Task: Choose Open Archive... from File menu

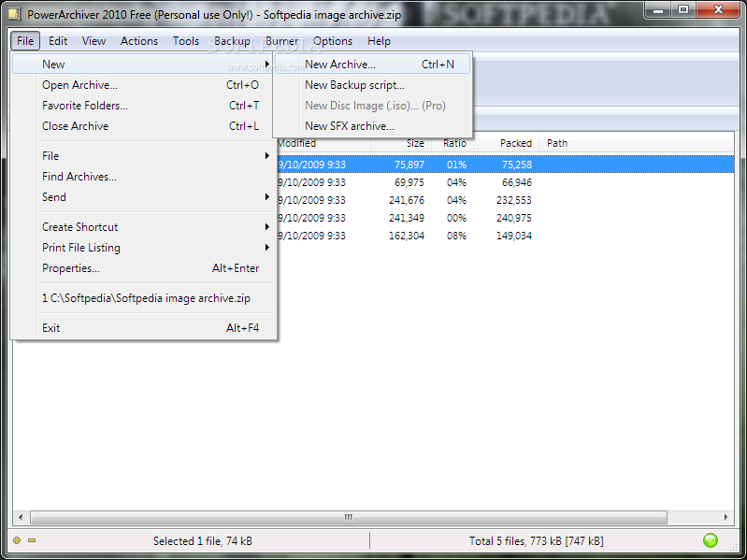Action: [142, 85]
